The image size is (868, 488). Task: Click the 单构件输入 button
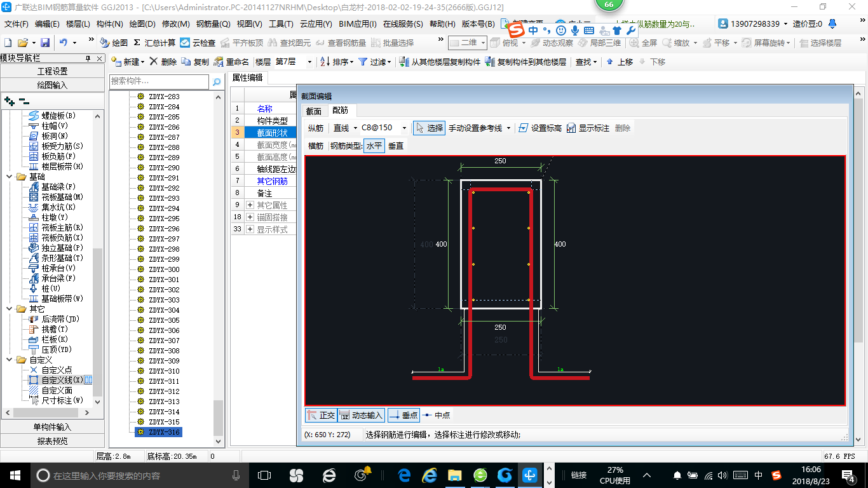point(52,427)
